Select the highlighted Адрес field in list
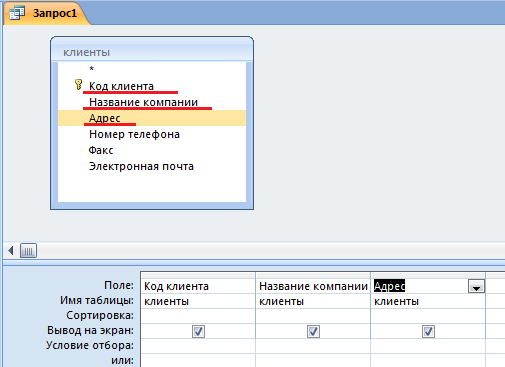Screen dimensions: 505x367 click(x=152, y=118)
